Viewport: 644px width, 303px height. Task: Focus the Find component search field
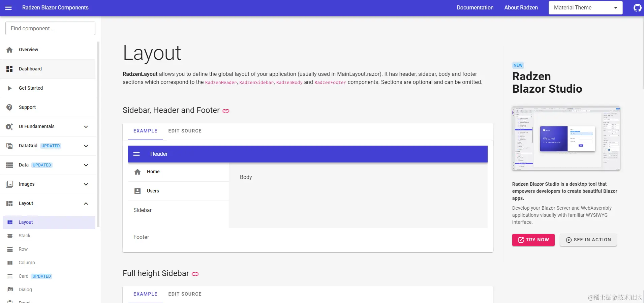coord(50,28)
